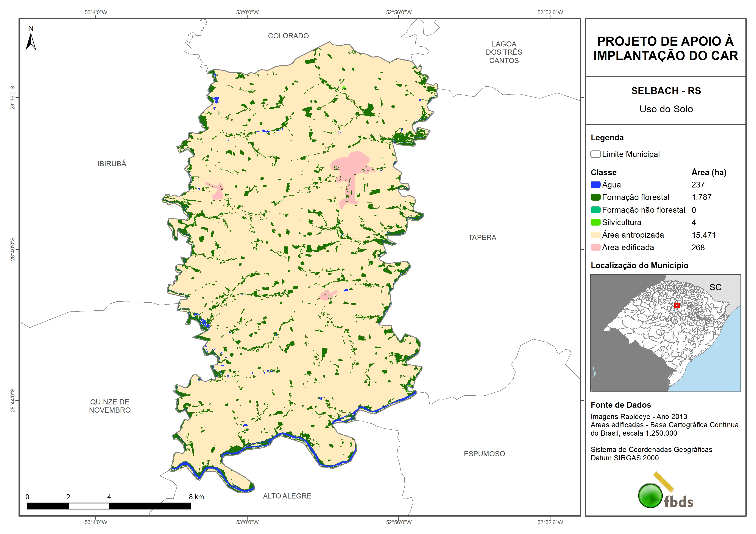Click the Área antropizada beige swatch
This screenshot has width=756, height=534.
pos(595,235)
